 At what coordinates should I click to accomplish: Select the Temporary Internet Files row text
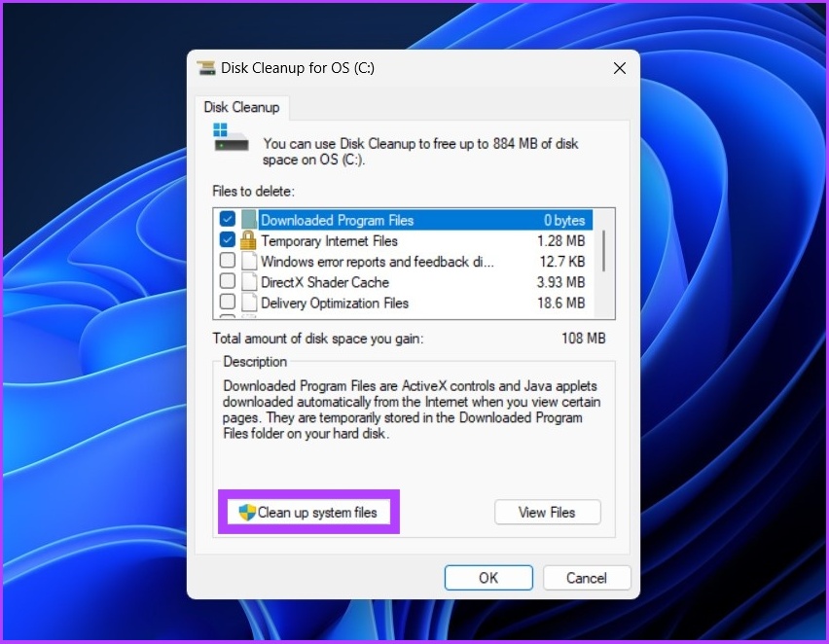329,241
